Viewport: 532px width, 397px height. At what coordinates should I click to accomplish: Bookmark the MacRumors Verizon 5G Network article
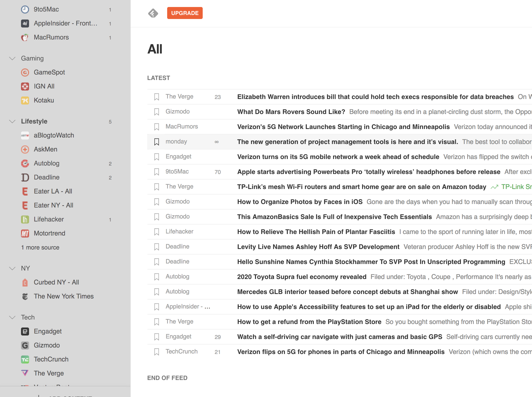(x=157, y=127)
